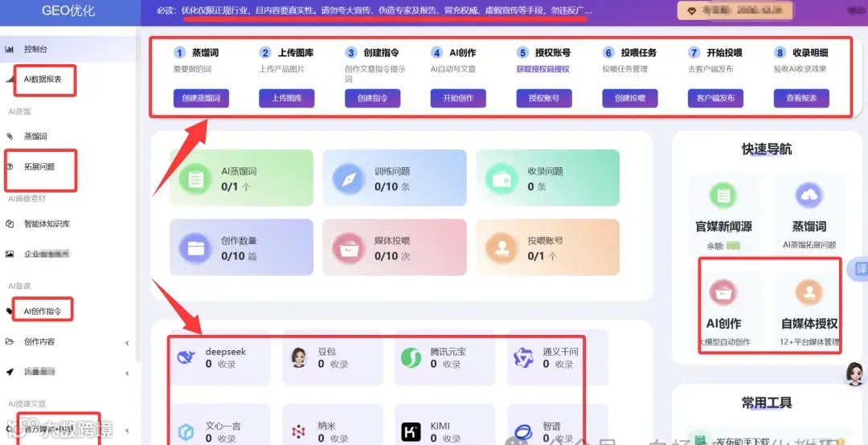This screenshot has height=445, width=868.
Task: Open 蒸馏词 cloud quick navigation icon
Action: coord(809,195)
